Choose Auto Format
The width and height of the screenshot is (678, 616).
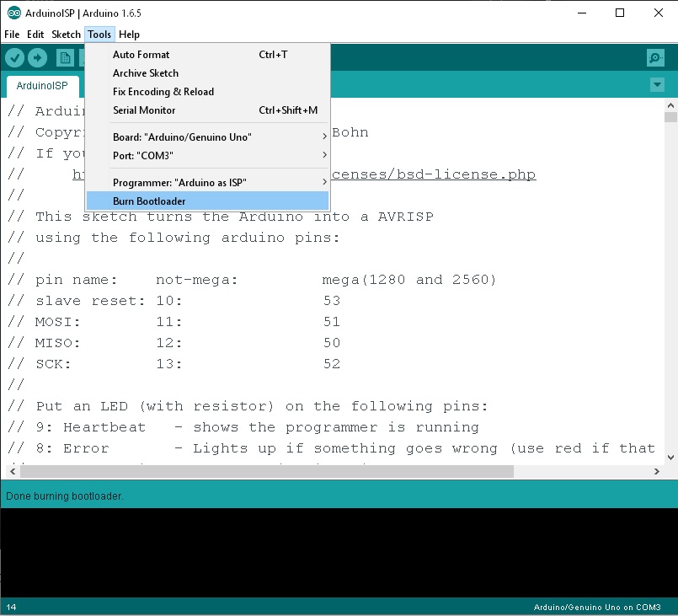pos(207,55)
